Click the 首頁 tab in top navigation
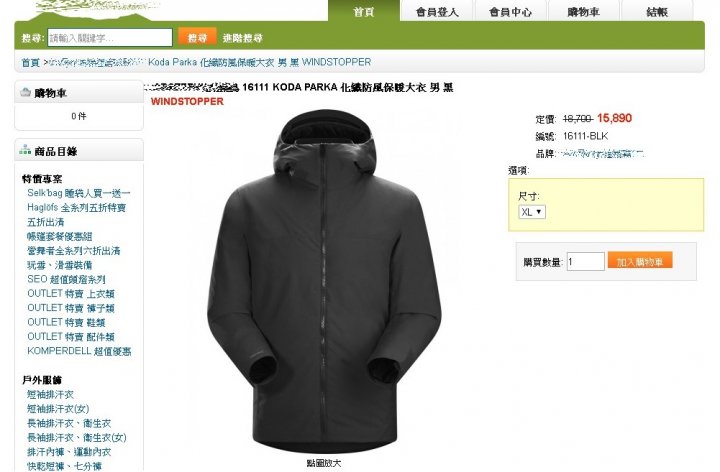 click(x=364, y=11)
